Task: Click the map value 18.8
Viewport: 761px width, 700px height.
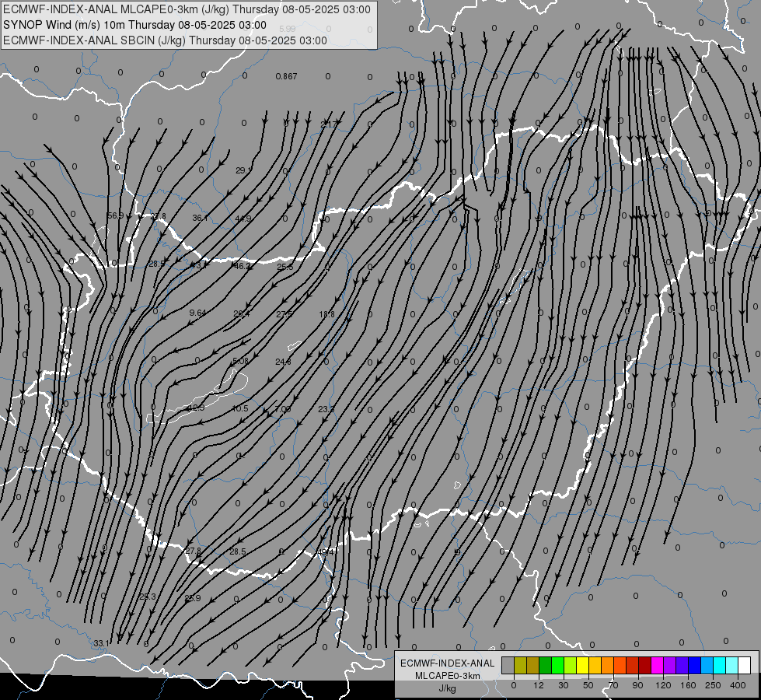Action: (327, 314)
